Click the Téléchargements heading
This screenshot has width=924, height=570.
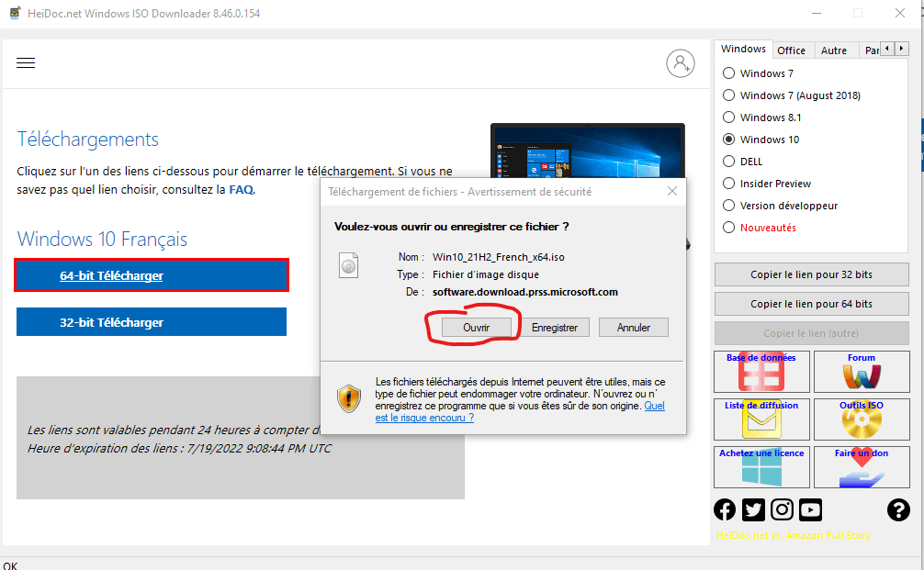point(88,140)
